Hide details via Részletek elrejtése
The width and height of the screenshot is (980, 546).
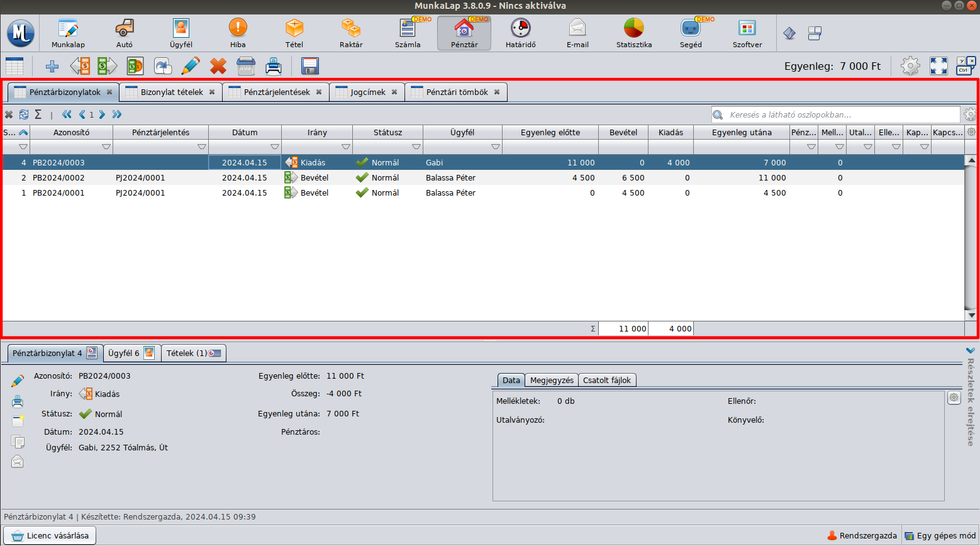click(971, 396)
